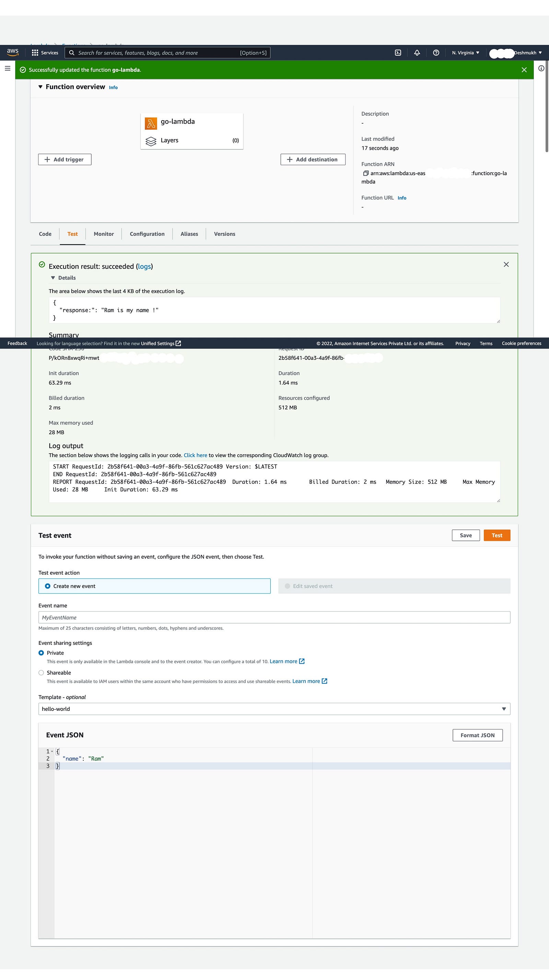Collapse the execution Details section
The image size is (549, 980).
pyautogui.click(x=53, y=278)
